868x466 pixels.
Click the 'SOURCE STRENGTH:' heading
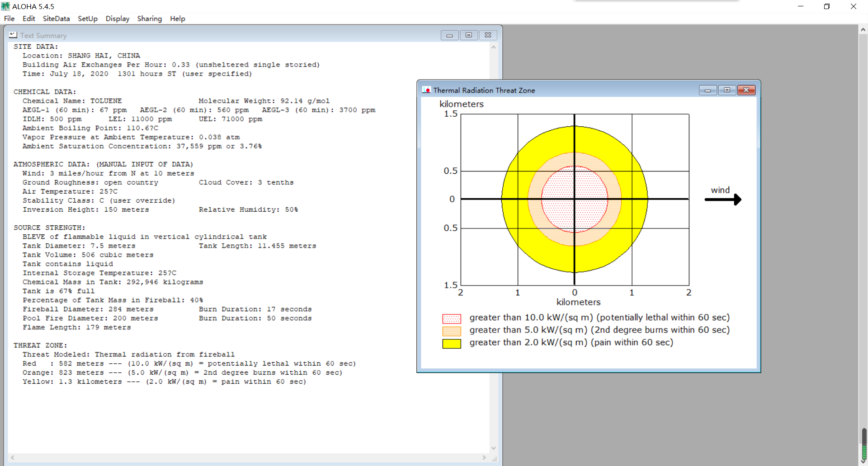coord(49,228)
